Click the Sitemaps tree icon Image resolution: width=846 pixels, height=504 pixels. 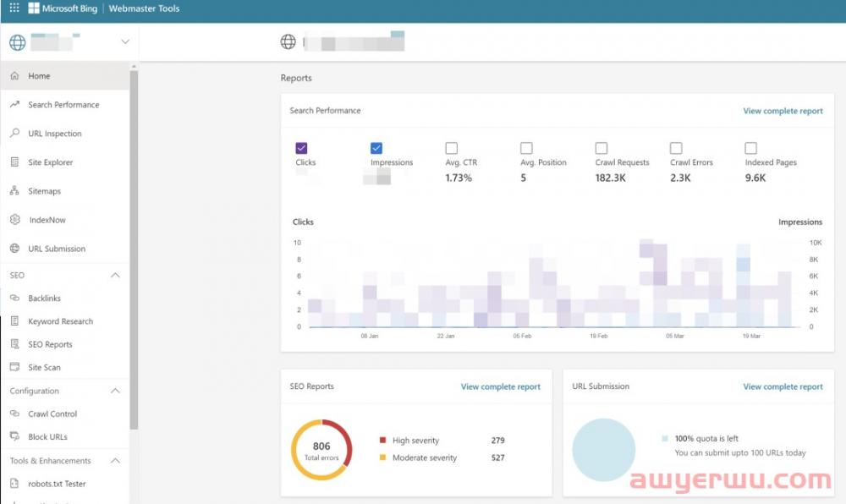(x=14, y=191)
